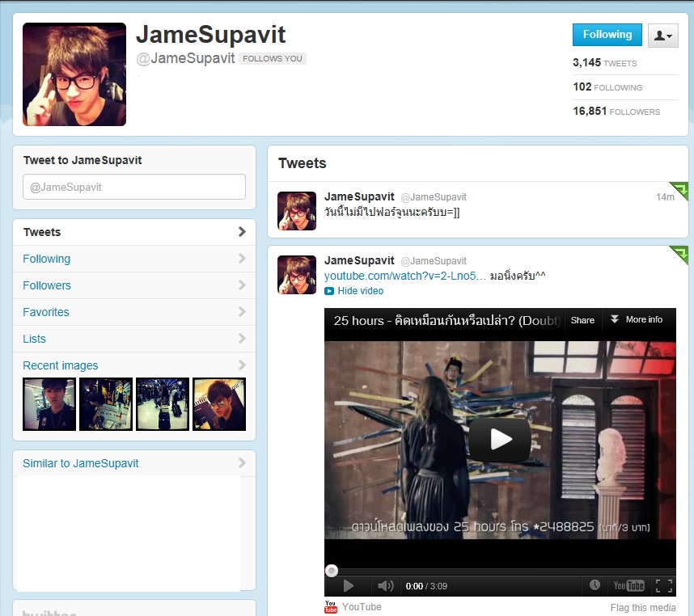Click the Tweets heading above the timeline
Screen dimensions: 694x616
click(303, 163)
